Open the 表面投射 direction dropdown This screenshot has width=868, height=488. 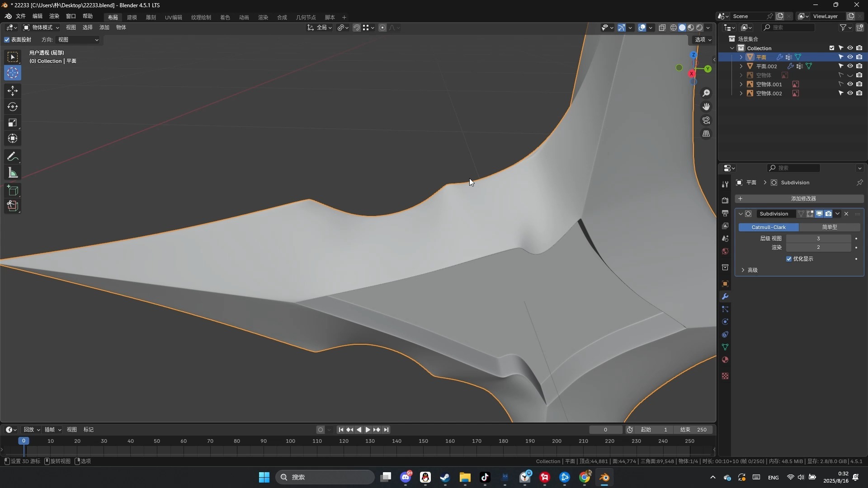pos(77,40)
